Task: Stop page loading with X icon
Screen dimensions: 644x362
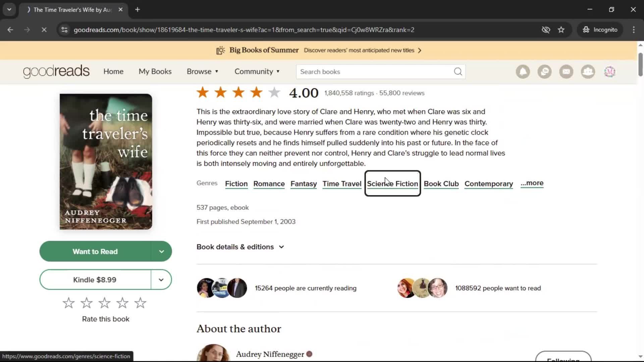Action: pyautogui.click(x=44, y=30)
